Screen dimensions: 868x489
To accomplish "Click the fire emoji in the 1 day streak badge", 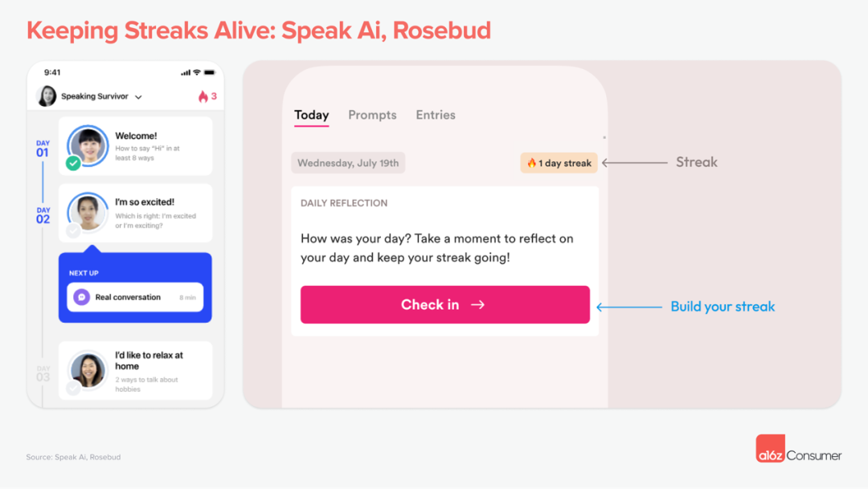I will tap(531, 163).
